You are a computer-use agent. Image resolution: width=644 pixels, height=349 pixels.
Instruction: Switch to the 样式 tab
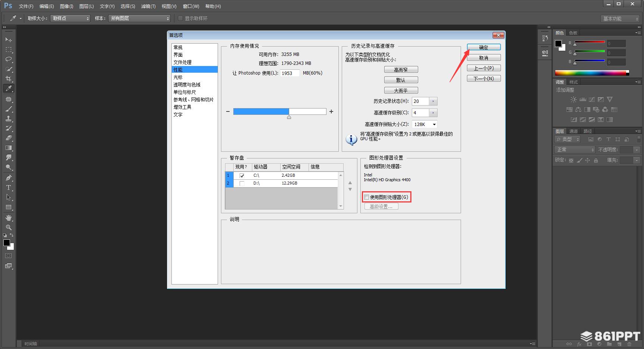pos(573,82)
